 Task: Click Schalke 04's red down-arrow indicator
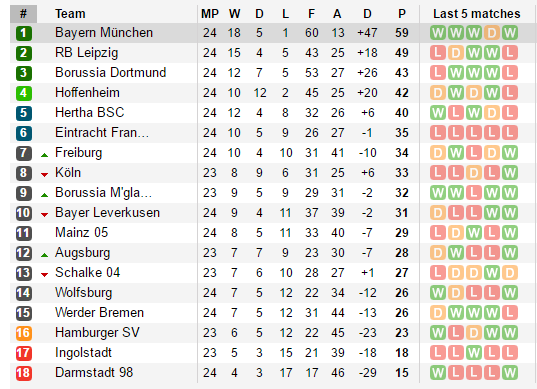[44, 275]
